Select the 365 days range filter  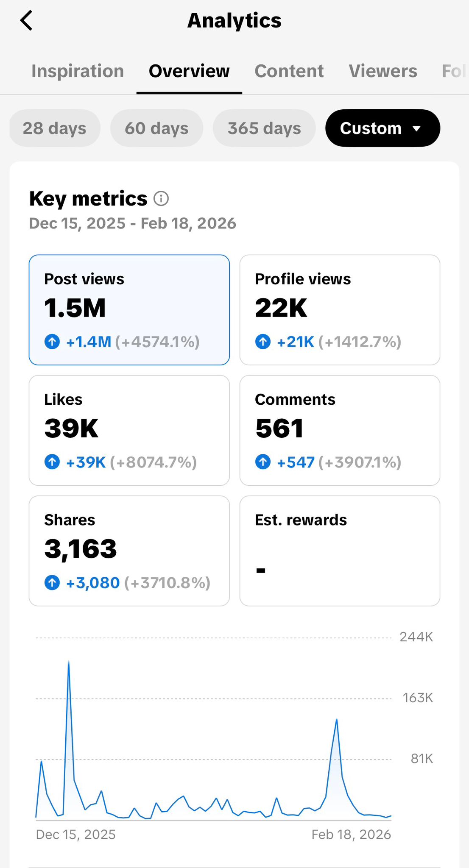tap(264, 128)
